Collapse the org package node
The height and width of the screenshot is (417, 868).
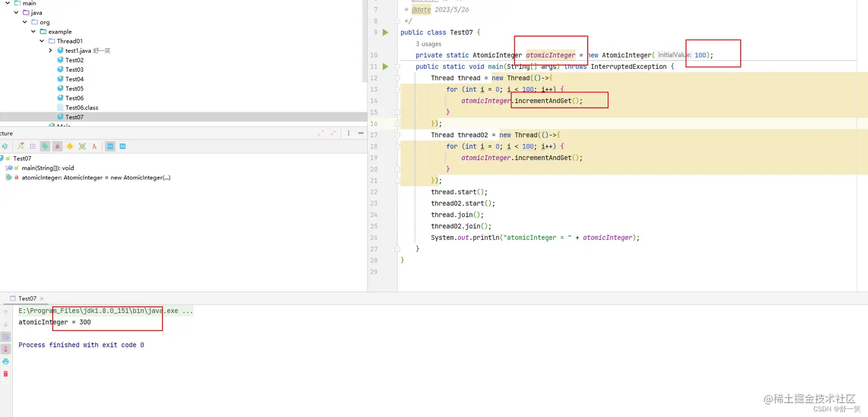[25, 22]
